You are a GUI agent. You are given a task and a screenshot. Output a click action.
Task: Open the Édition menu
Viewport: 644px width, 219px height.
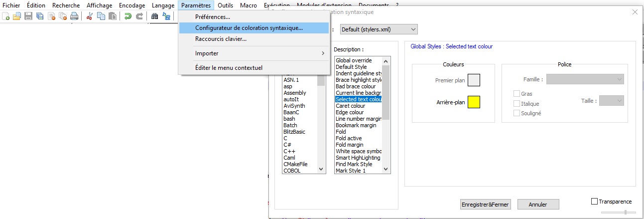click(35, 5)
